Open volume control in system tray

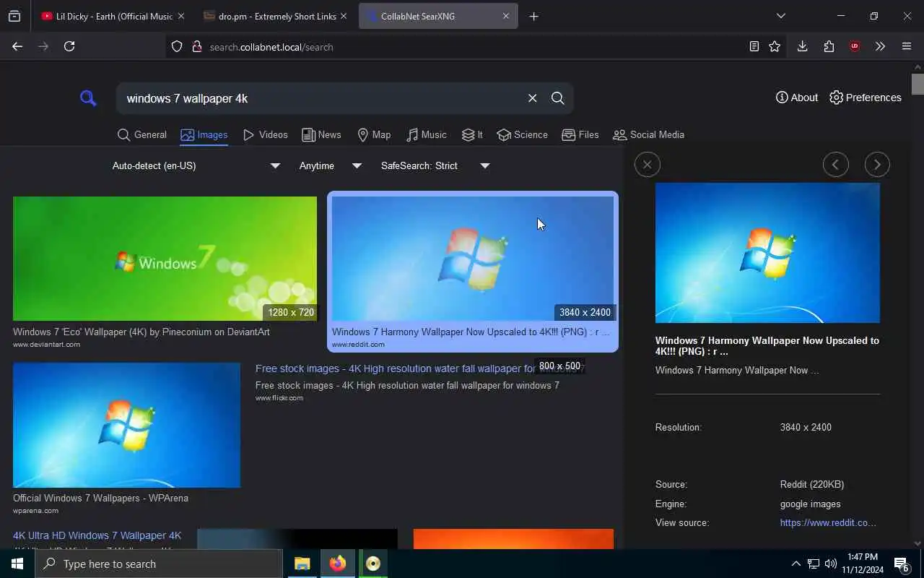pyautogui.click(x=831, y=564)
